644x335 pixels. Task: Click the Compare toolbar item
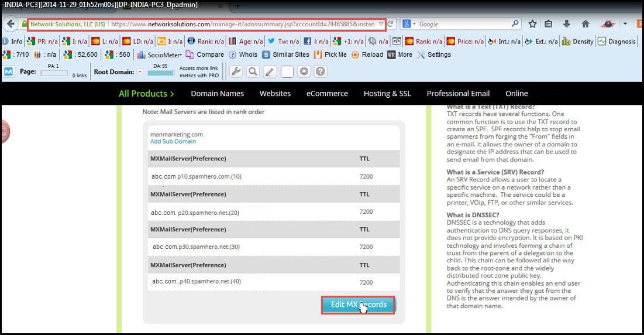point(205,54)
